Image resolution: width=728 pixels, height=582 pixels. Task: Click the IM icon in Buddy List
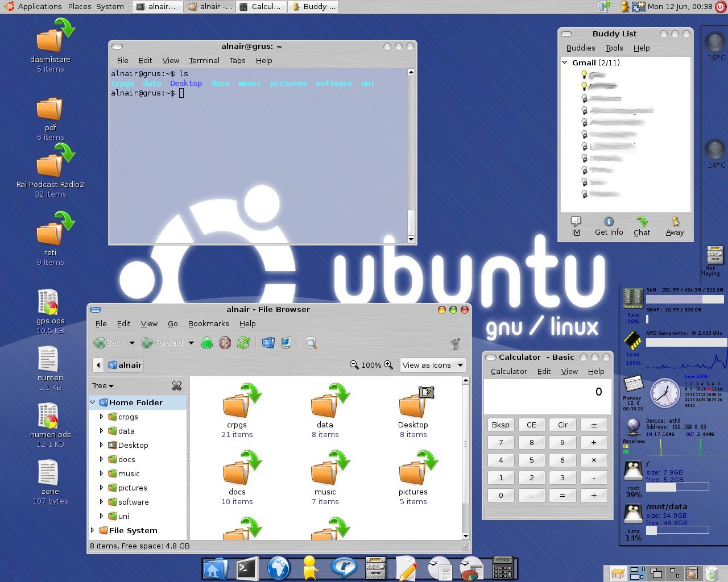576,222
